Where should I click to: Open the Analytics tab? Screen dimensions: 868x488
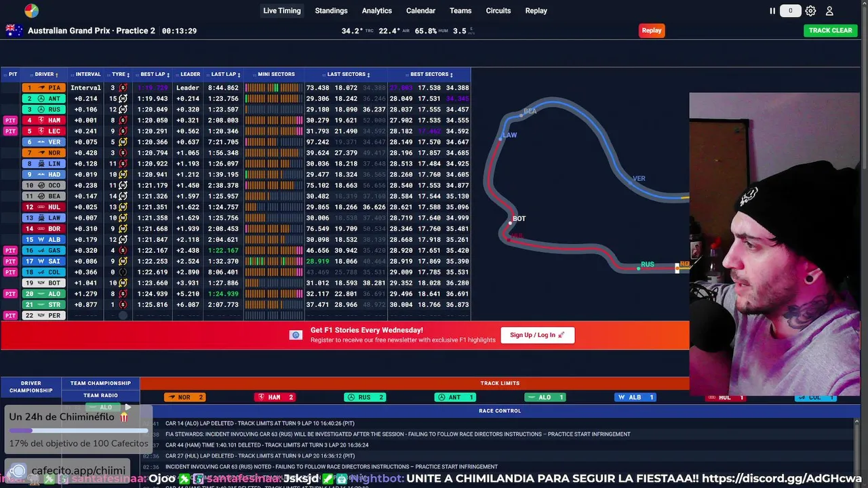coord(377,11)
